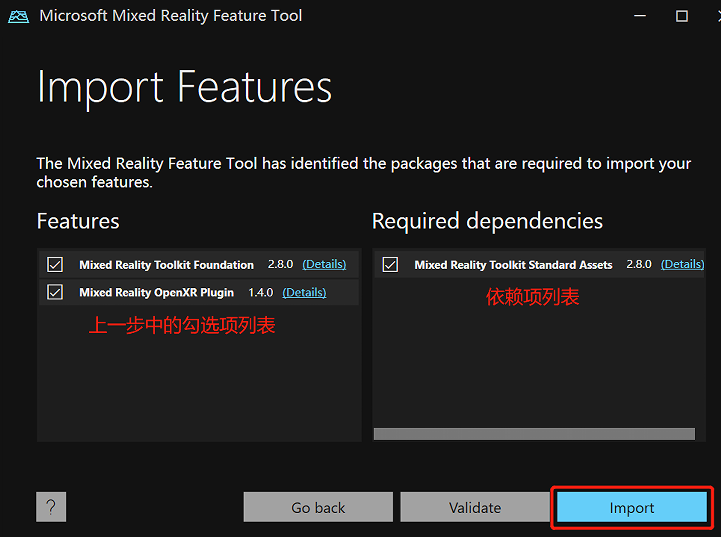Click the Validate button
This screenshot has height=537, width=721.
pos(475,507)
